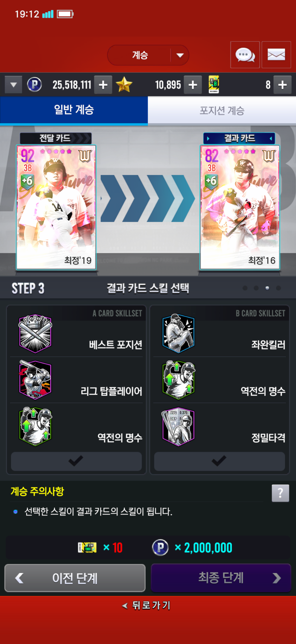Tap the 좌완킬러 skill icon
The width and height of the screenshot is (296, 644).
click(178, 334)
